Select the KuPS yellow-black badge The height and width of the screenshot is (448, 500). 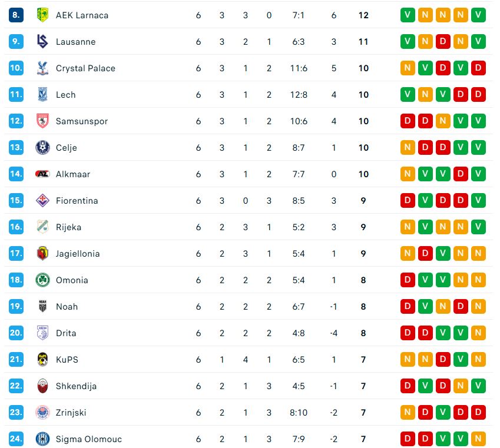(42, 360)
